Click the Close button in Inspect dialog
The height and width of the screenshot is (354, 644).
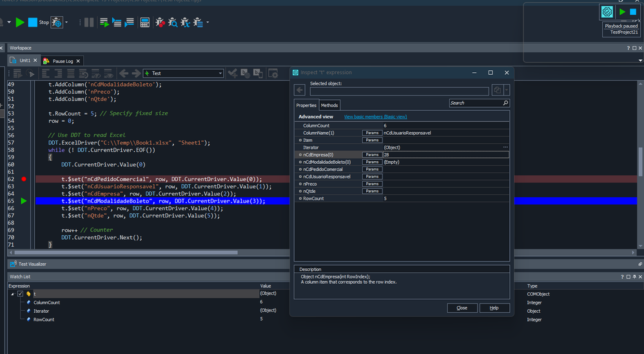462,308
